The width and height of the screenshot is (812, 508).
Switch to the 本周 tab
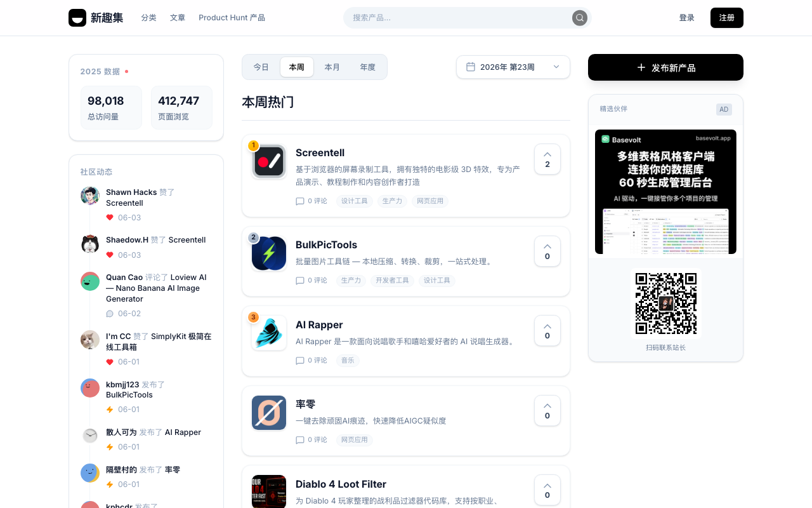pos(297,67)
